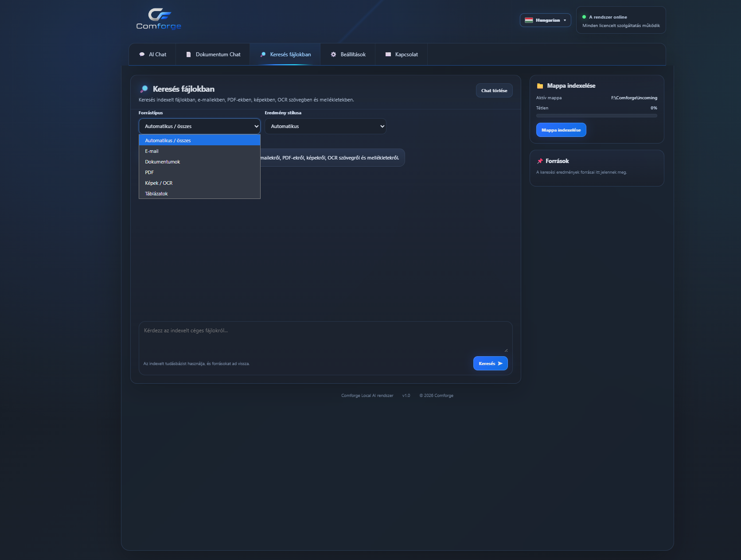
Task: Click the Tétlen status label
Action: pyautogui.click(x=542, y=108)
